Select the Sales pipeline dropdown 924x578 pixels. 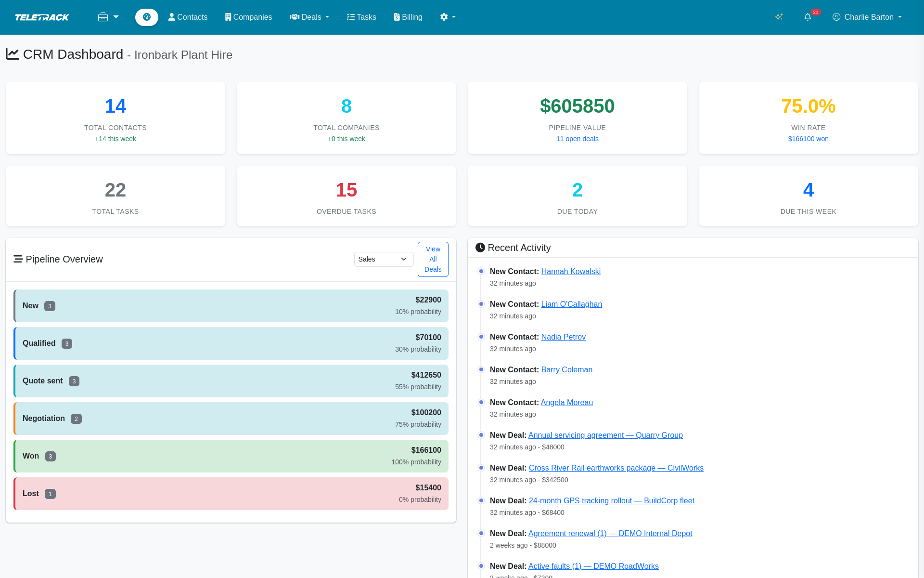click(x=384, y=259)
